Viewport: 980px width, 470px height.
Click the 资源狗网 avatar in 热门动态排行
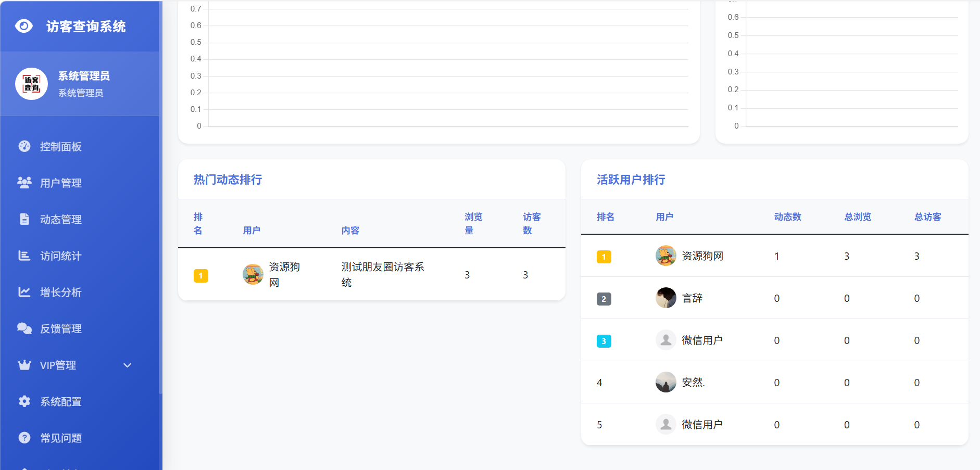click(x=253, y=274)
